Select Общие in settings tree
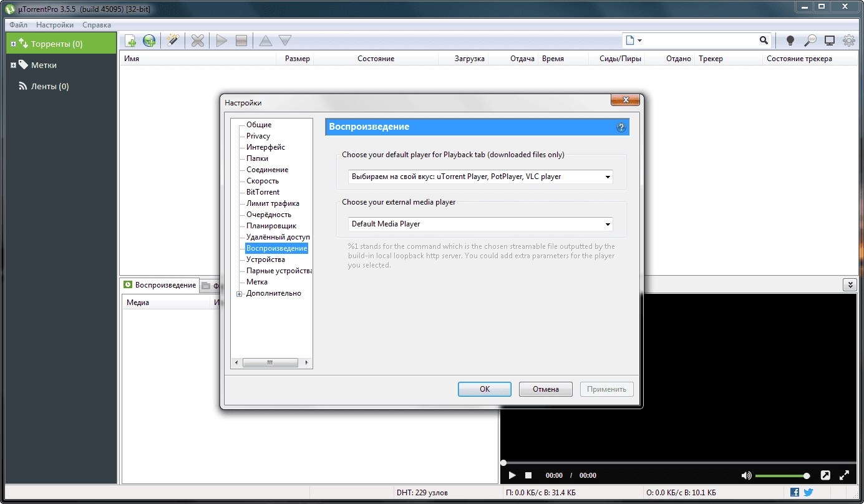Image resolution: width=864 pixels, height=504 pixels. coord(259,125)
